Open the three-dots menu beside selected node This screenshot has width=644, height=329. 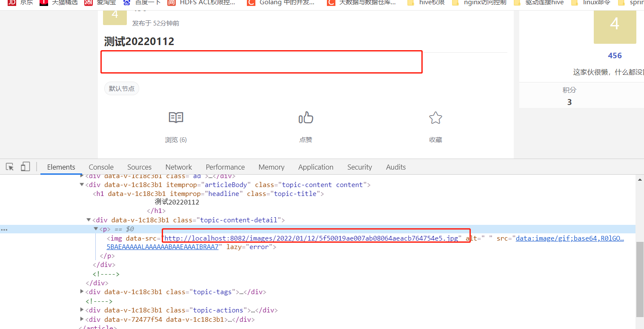[4, 229]
